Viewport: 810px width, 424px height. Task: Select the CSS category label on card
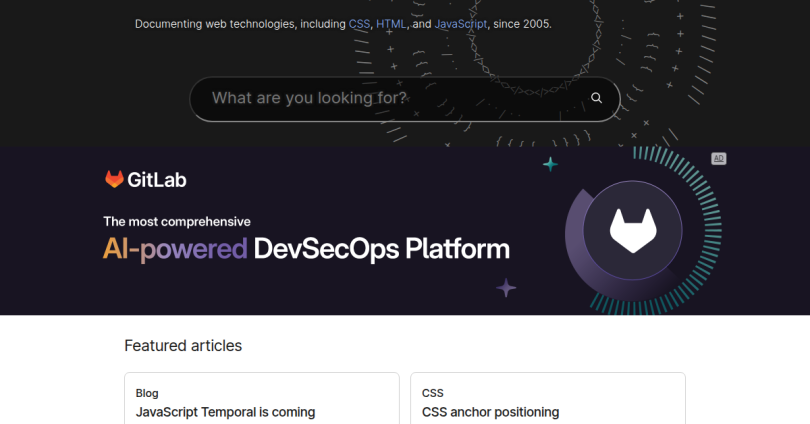pyautogui.click(x=432, y=393)
